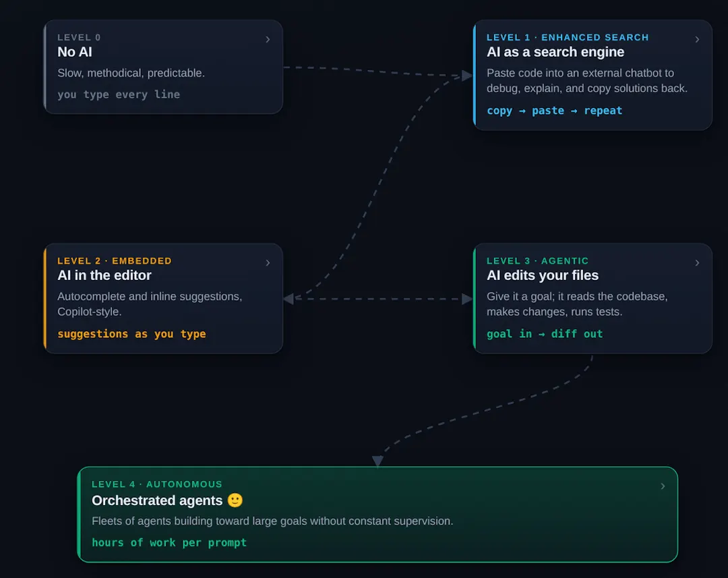
Task: Open the 'Orchestrated agents' card title
Action: coord(157,500)
